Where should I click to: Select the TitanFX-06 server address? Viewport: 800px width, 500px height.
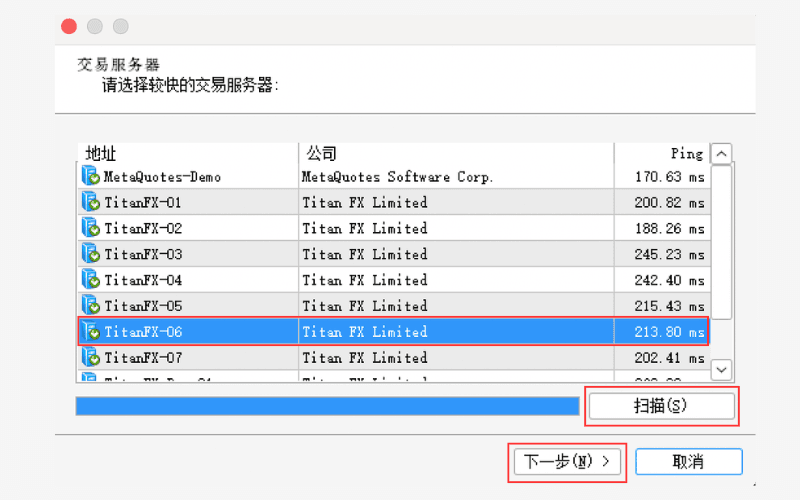[x=143, y=332]
